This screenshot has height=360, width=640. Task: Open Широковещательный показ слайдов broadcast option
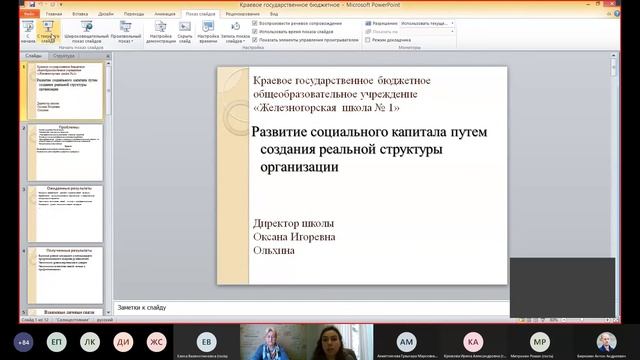(87, 32)
